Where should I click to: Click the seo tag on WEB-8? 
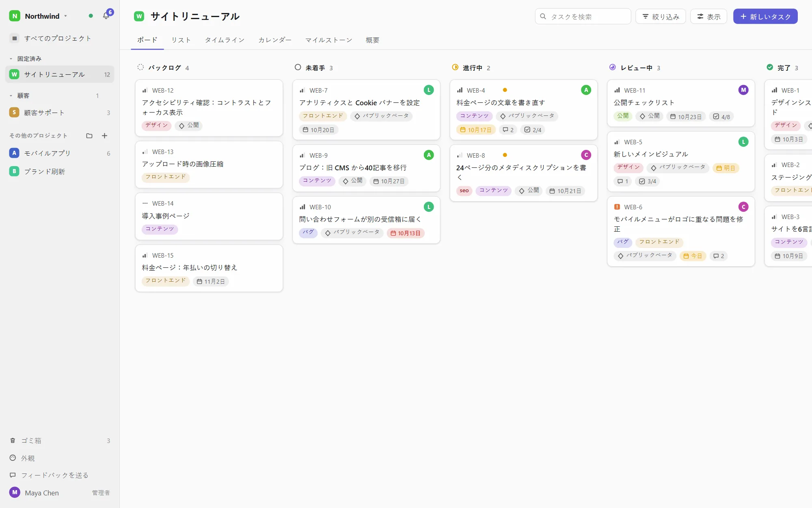464,191
